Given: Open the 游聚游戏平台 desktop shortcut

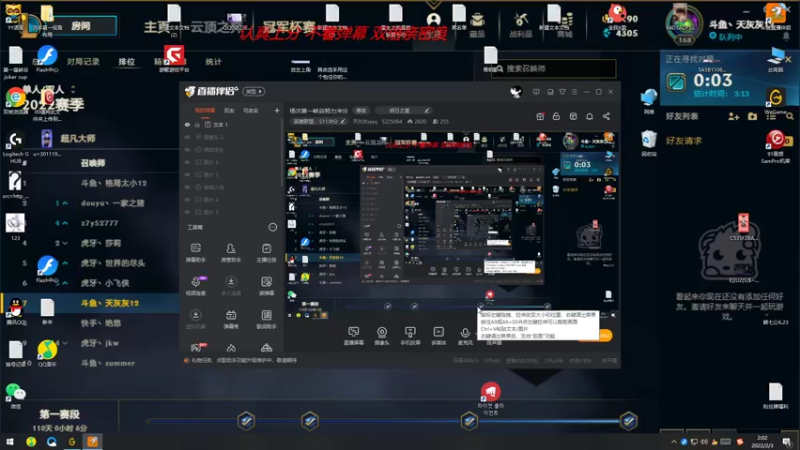Looking at the screenshot, I should pos(174,58).
